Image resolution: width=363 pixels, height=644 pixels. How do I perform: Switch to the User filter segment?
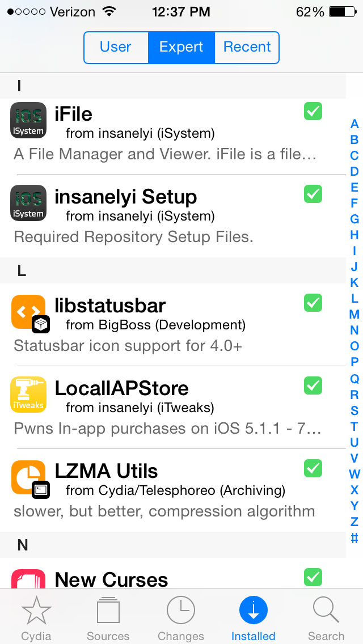pyautogui.click(x=116, y=47)
